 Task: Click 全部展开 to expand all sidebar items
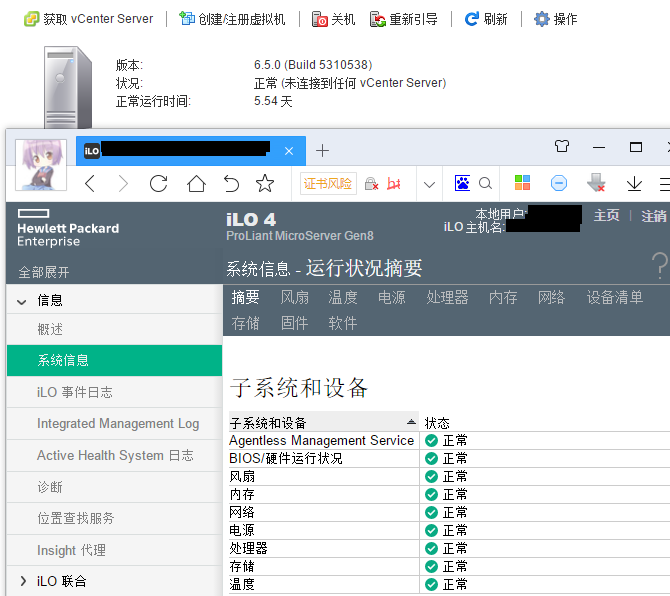tap(44, 272)
